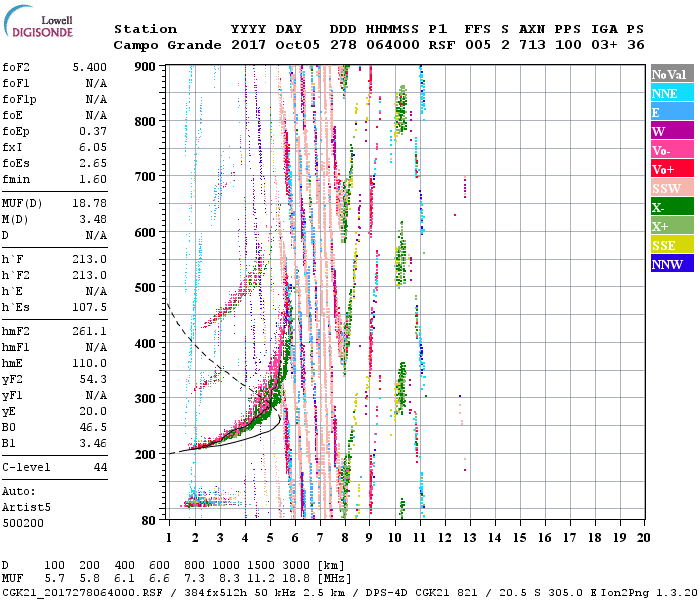
Task: Select the Artist5 auto-scaling label
Action: tap(27, 507)
